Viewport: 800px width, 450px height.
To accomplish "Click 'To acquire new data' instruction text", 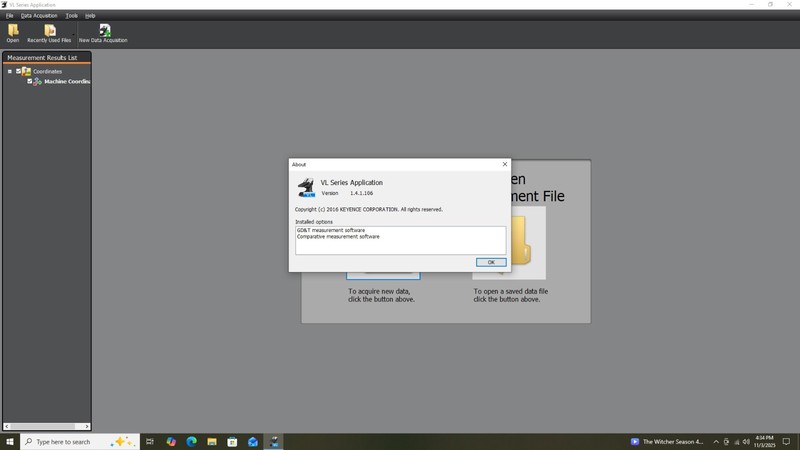I will point(381,295).
